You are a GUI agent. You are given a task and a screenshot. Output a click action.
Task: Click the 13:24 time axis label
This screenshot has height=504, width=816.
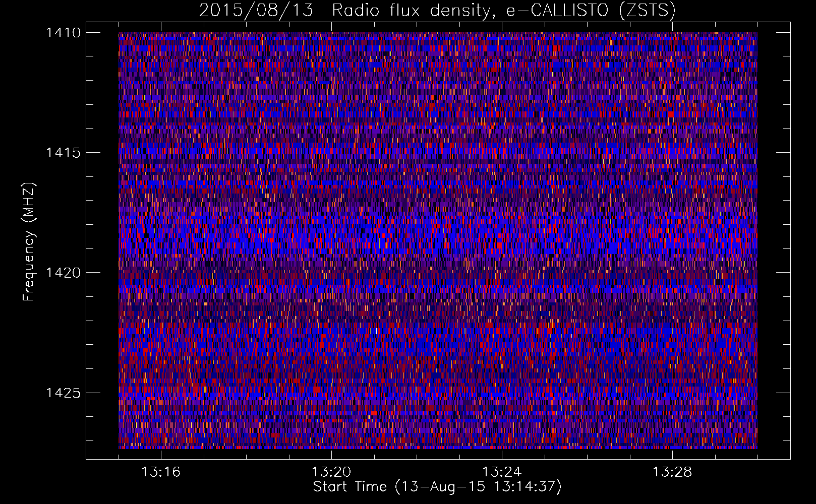(x=502, y=472)
